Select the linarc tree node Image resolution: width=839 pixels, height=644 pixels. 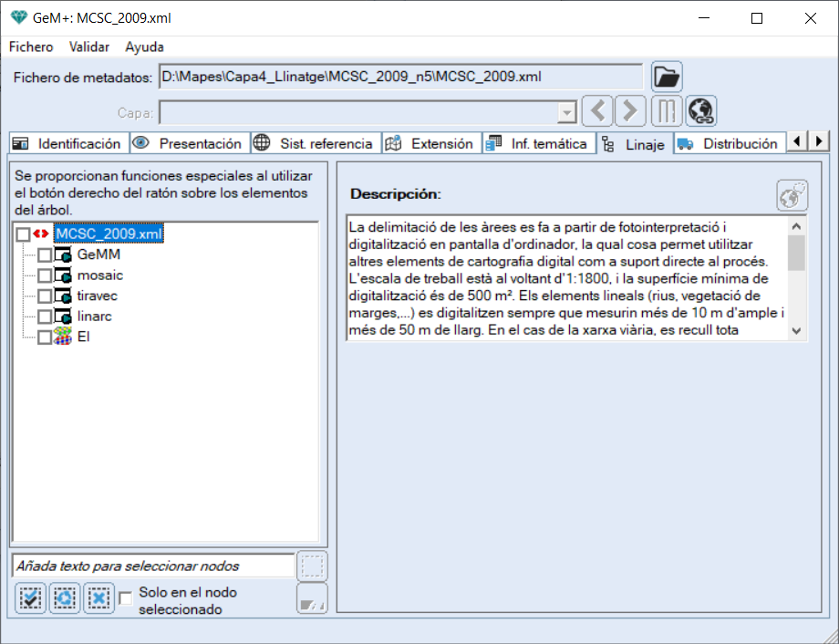(95, 316)
